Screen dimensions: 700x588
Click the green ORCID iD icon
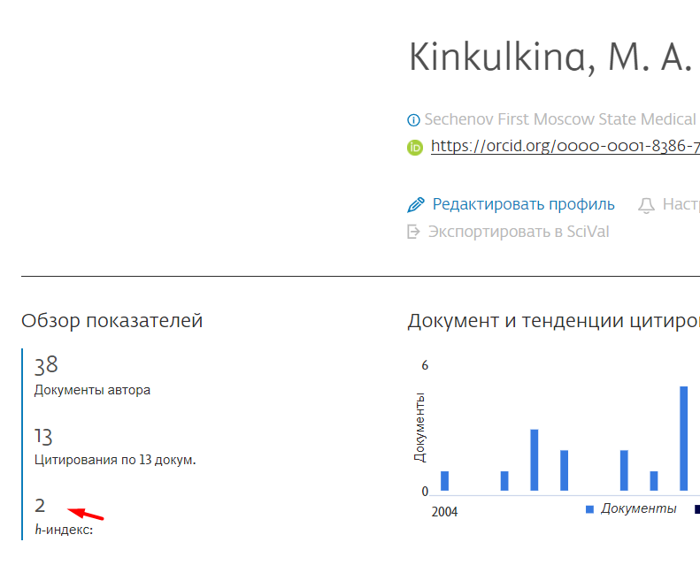click(x=415, y=148)
